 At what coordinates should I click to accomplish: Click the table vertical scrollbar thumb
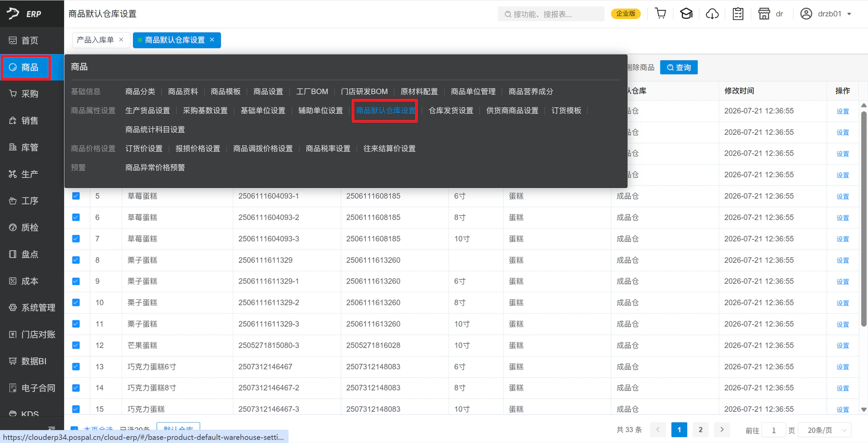[x=863, y=217]
